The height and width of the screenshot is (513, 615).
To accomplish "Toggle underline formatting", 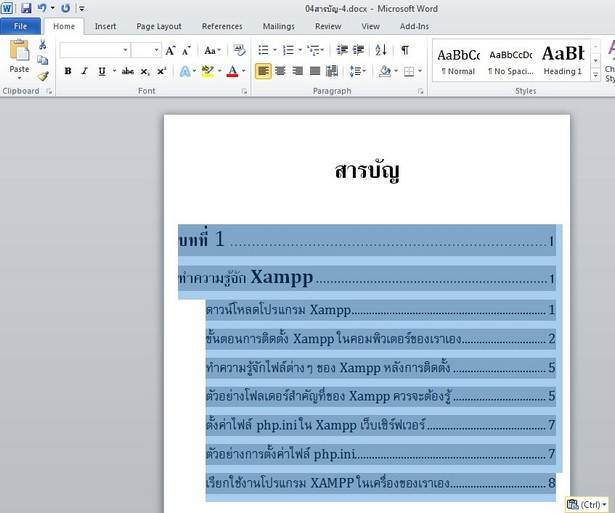I will 102,71.
